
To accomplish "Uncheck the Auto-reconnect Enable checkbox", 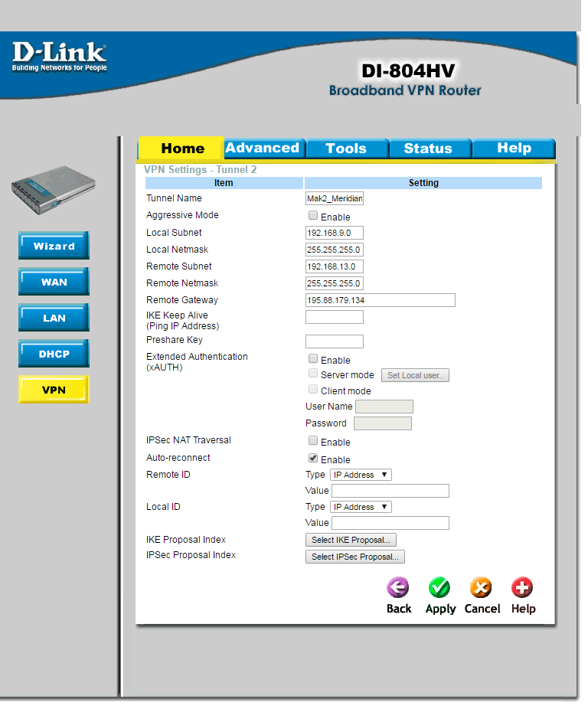I will (x=313, y=458).
